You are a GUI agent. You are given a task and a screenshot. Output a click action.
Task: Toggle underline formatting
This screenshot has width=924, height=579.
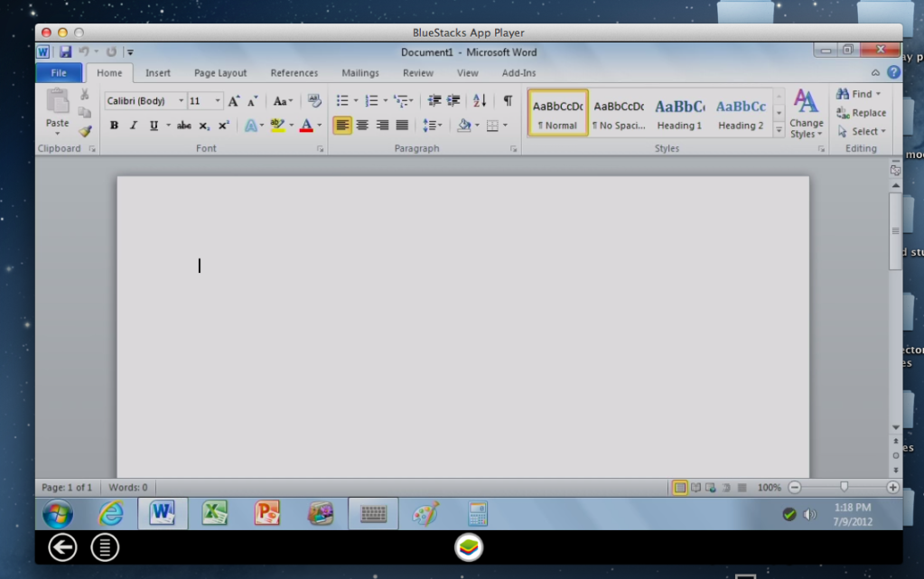click(x=154, y=126)
